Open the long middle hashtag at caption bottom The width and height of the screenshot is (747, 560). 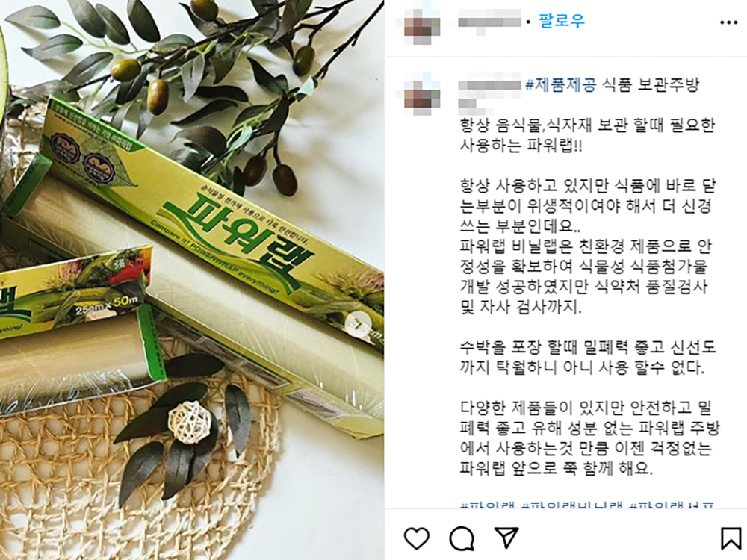pos(573,505)
